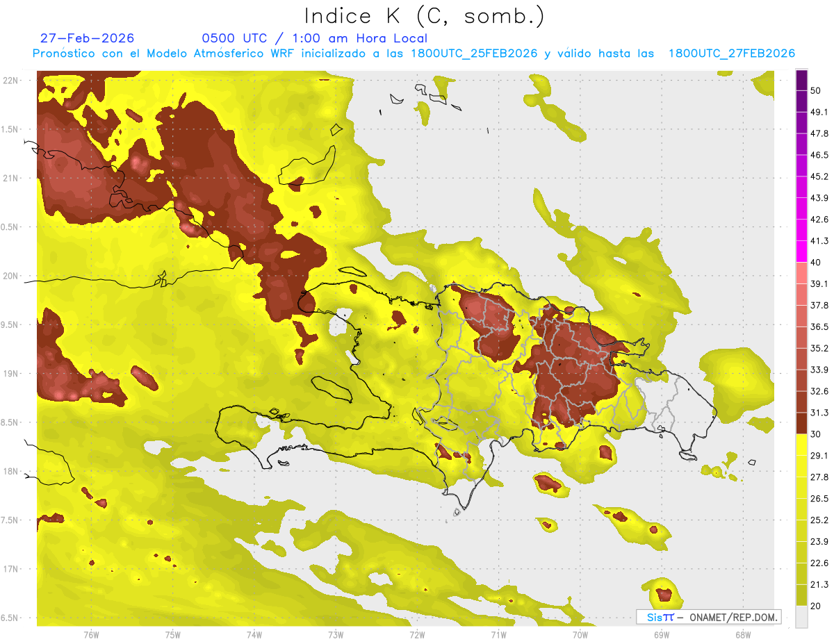Image resolution: width=834 pixels, height=644 pixels.
Task: Click the '33.9' color scale label
Action: pos(819,370)
